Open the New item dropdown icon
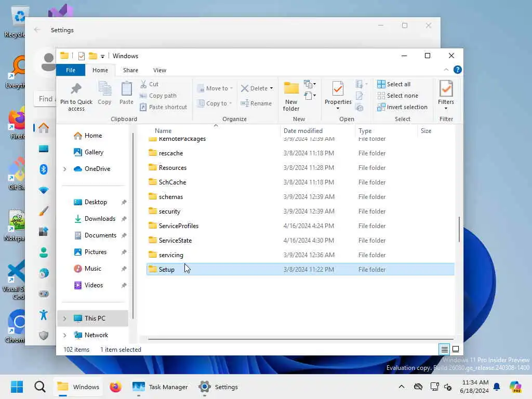This screenshot has height=399, width=532. point(310,84)
